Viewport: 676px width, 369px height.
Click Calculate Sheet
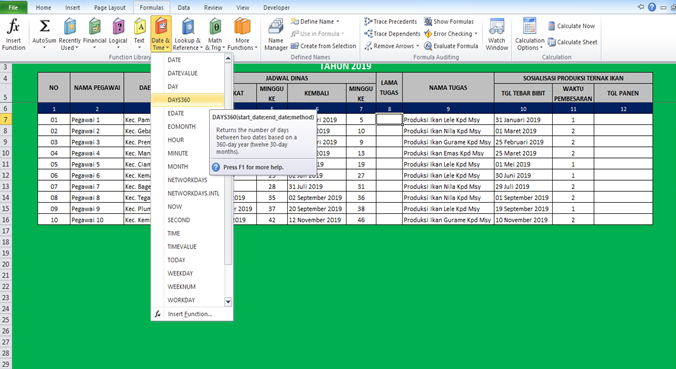(573, 42)
